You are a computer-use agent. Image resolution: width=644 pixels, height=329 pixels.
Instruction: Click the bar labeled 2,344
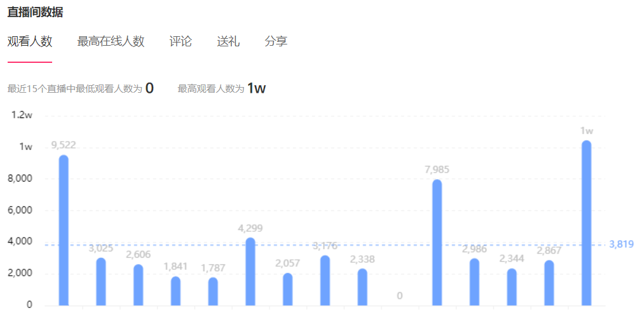coord(512,287)
